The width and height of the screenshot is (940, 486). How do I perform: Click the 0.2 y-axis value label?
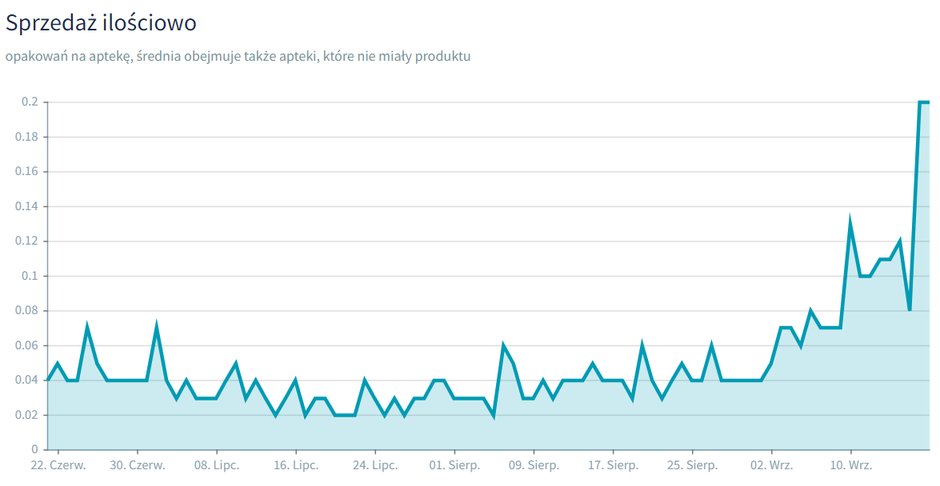[30, 102]
